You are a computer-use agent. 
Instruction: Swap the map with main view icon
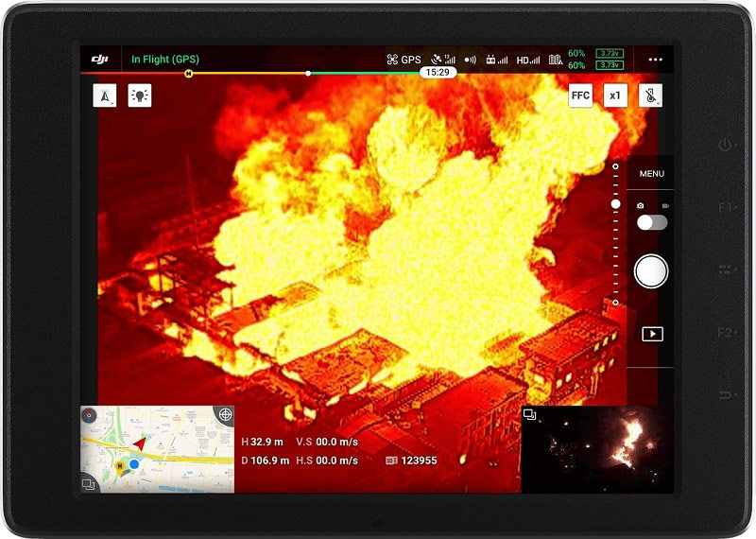88,483
